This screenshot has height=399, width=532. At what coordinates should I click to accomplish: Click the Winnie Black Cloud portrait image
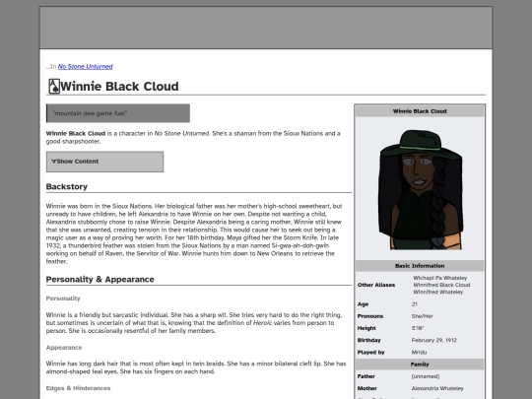(420, 190)
